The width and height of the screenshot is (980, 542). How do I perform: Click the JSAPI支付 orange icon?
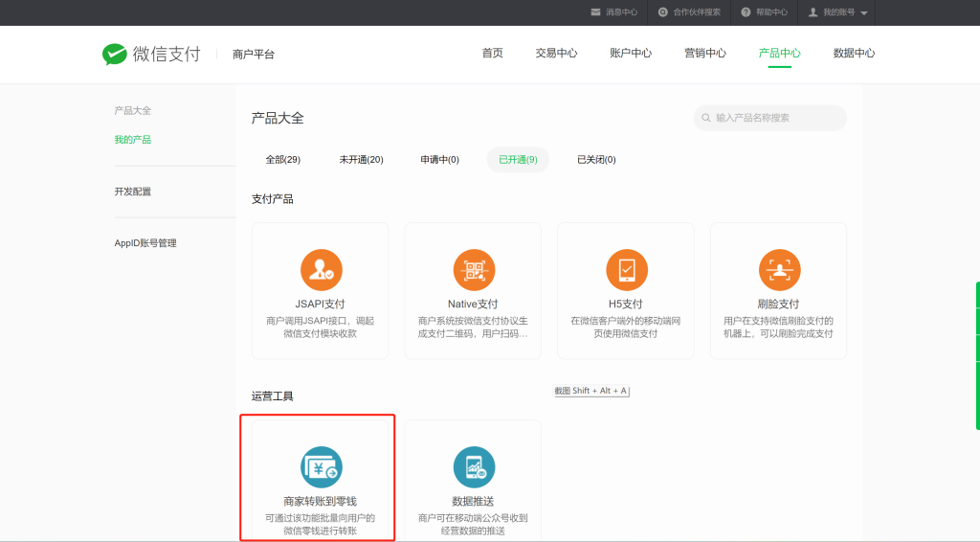(322, 270)
